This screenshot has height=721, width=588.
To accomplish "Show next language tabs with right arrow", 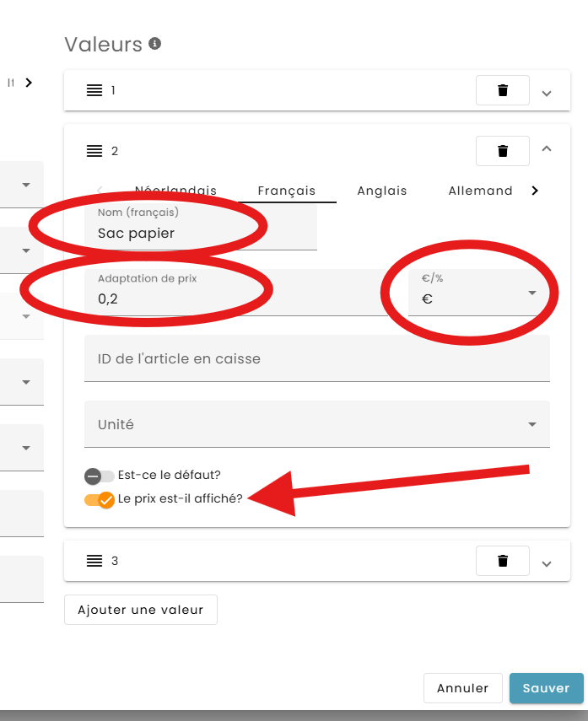I will coord(535,191).
